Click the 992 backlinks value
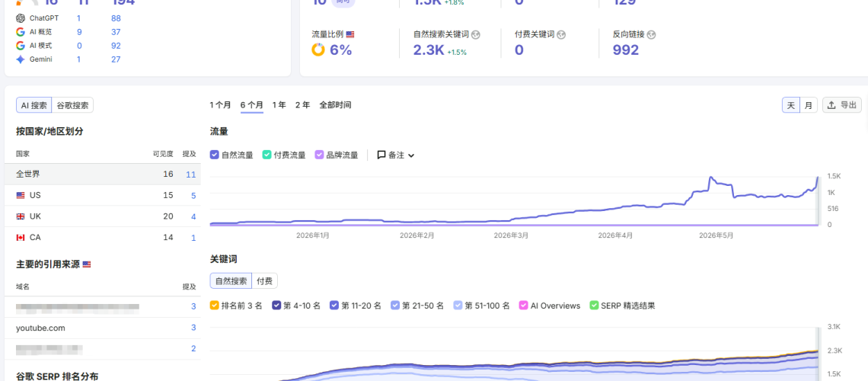The height and width of the screenshot is (381, 868). pos(626,50)
